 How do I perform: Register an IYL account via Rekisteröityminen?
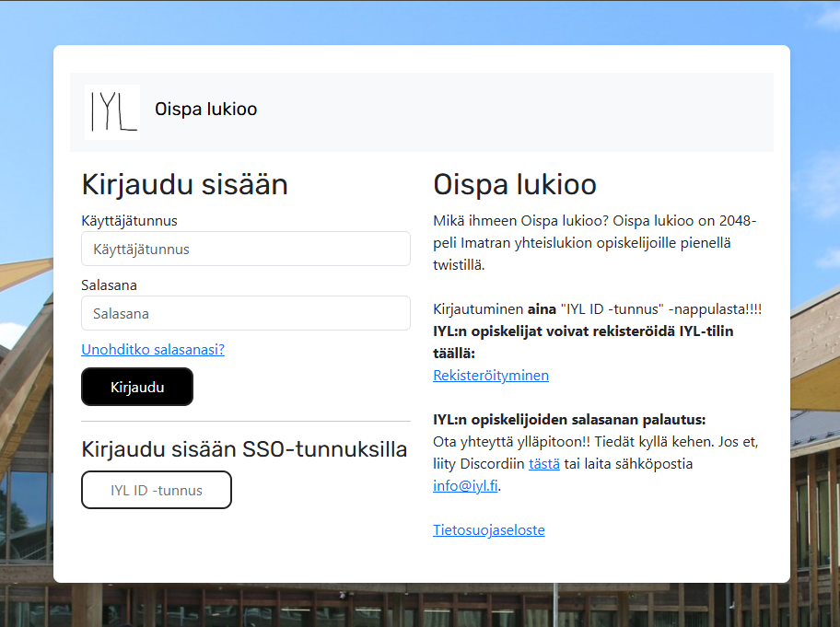tap(490, 375)
